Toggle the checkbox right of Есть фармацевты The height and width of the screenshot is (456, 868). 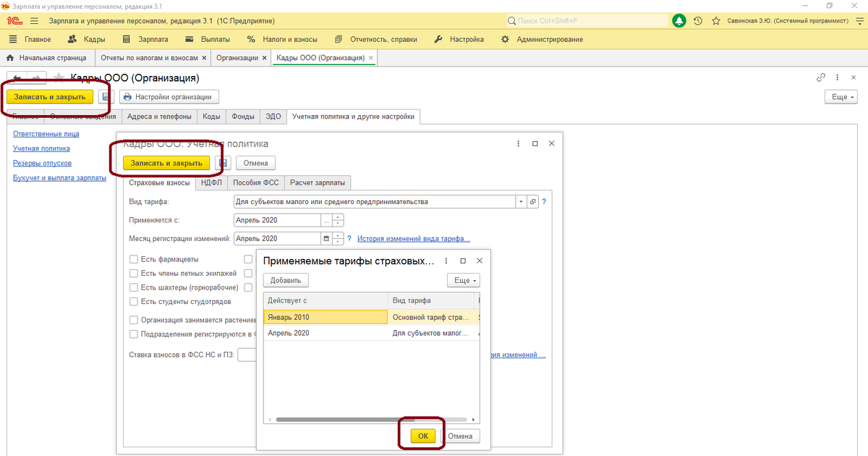248,259
